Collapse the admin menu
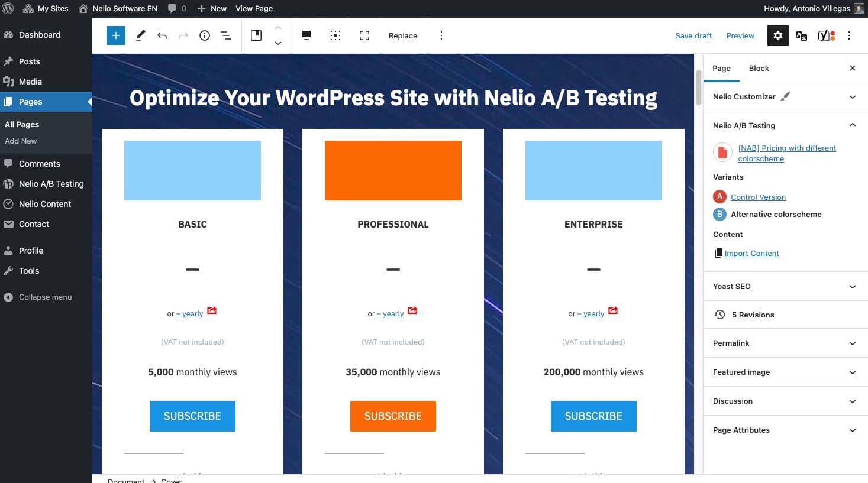This screenshot has height=483, width=868. pos(46,297)
